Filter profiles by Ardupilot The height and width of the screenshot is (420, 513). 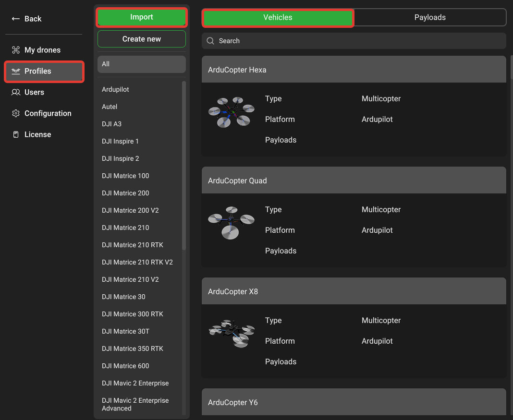coord(115,89)
